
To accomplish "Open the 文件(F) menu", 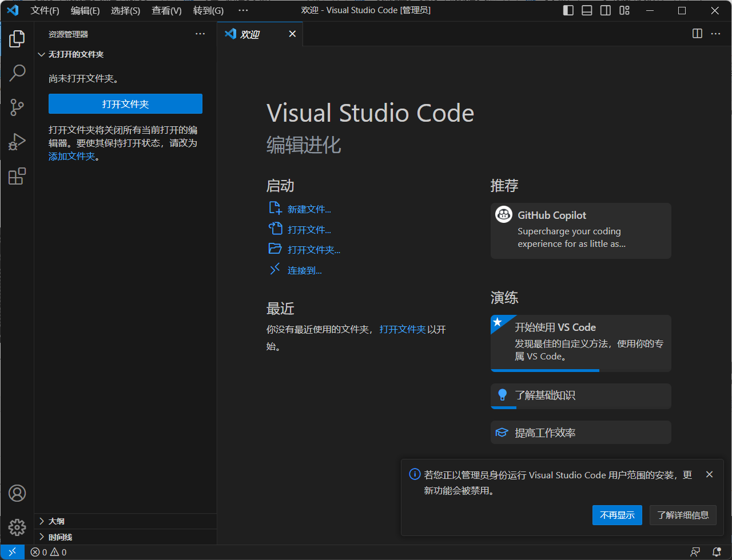I will [45, 10].
